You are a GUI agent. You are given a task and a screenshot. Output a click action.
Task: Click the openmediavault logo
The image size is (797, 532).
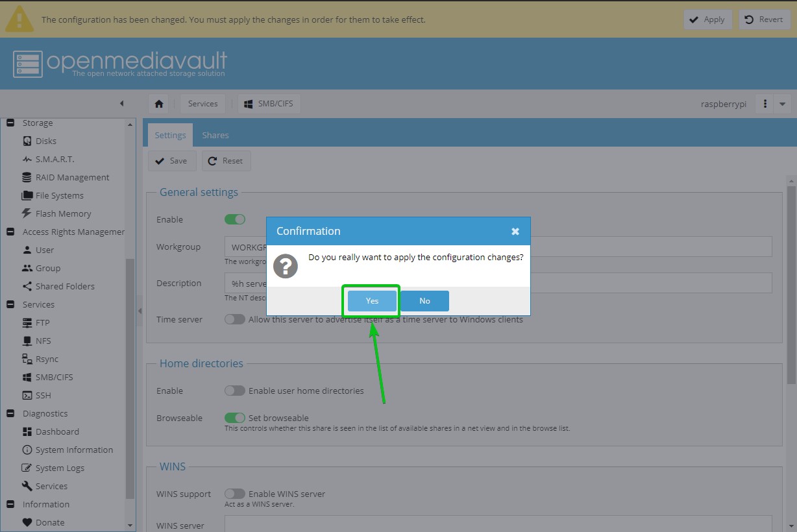[120, 64]
